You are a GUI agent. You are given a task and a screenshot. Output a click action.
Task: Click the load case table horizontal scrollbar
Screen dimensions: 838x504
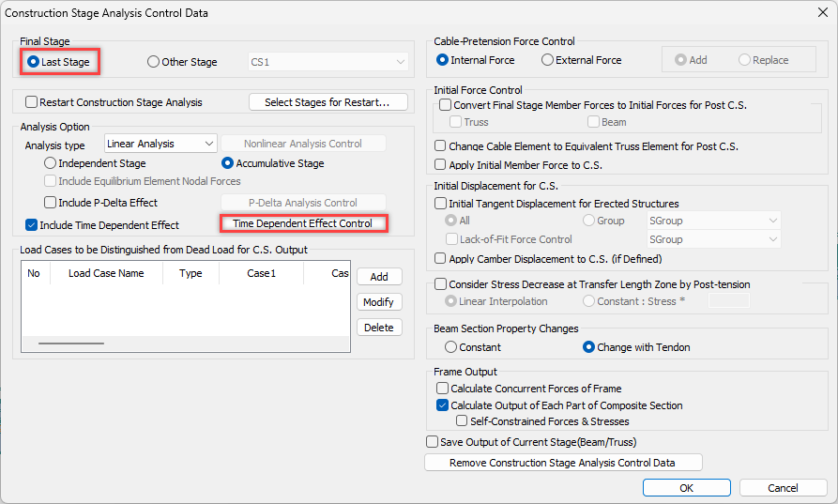71,344
